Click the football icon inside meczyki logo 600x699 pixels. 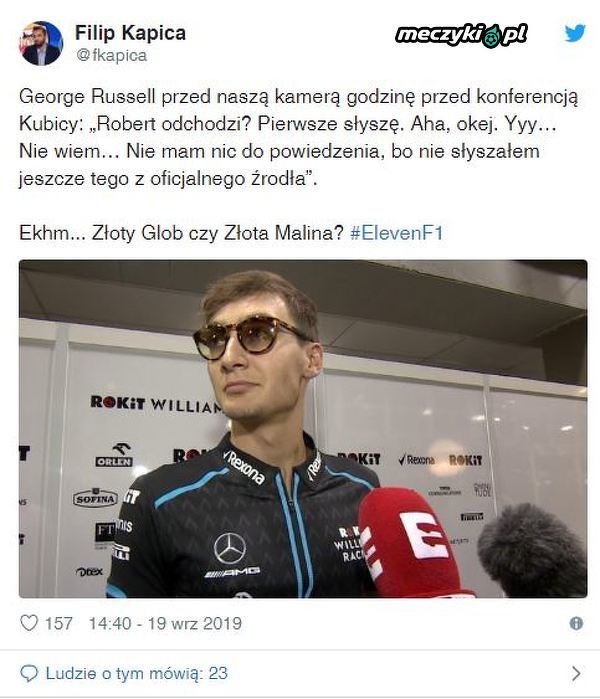(x=491, y=37)
